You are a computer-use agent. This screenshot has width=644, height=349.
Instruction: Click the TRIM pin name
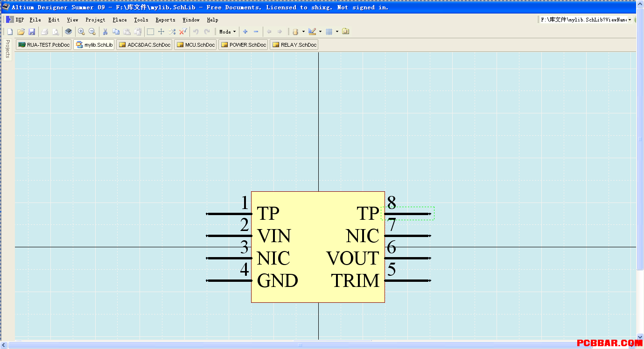355,280
